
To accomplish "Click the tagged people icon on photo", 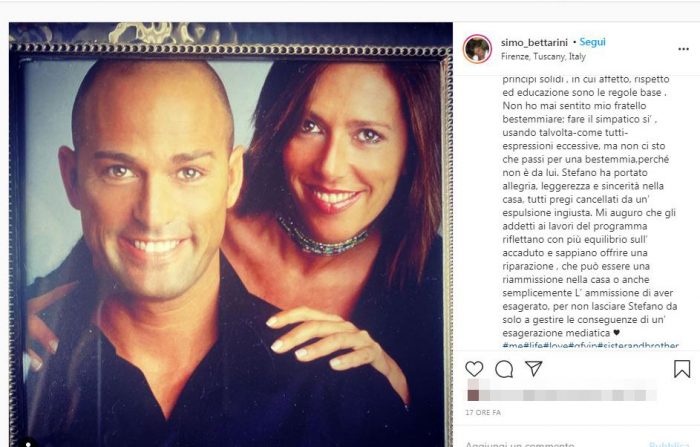I will click(x=28, y=443).
